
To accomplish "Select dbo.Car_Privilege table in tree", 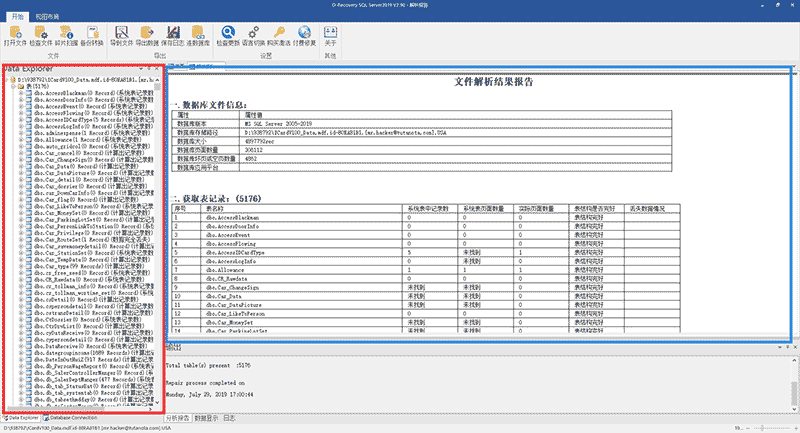I will (94, 233).
